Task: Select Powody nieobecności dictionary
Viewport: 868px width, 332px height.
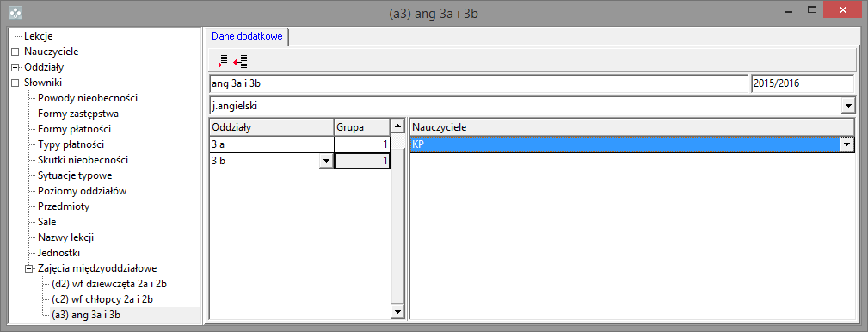Action: [88, 99]
